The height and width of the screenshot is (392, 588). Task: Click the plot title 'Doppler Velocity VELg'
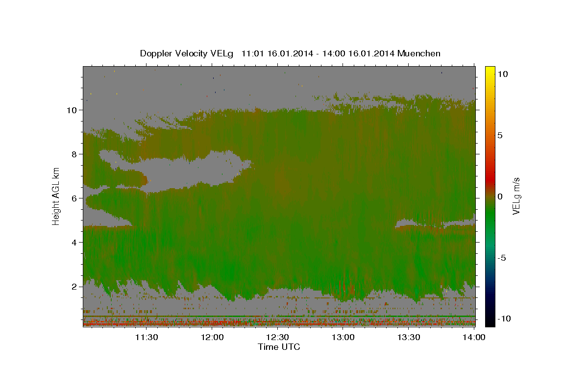[x=187, y=53]
